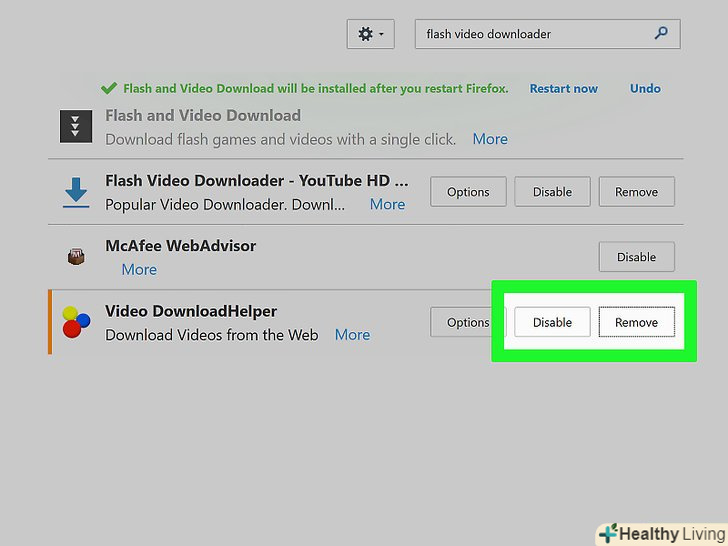Open More for McAfee WebAdvisor
The width and height of the screenshot is (728, 546).
coord(139,269)
